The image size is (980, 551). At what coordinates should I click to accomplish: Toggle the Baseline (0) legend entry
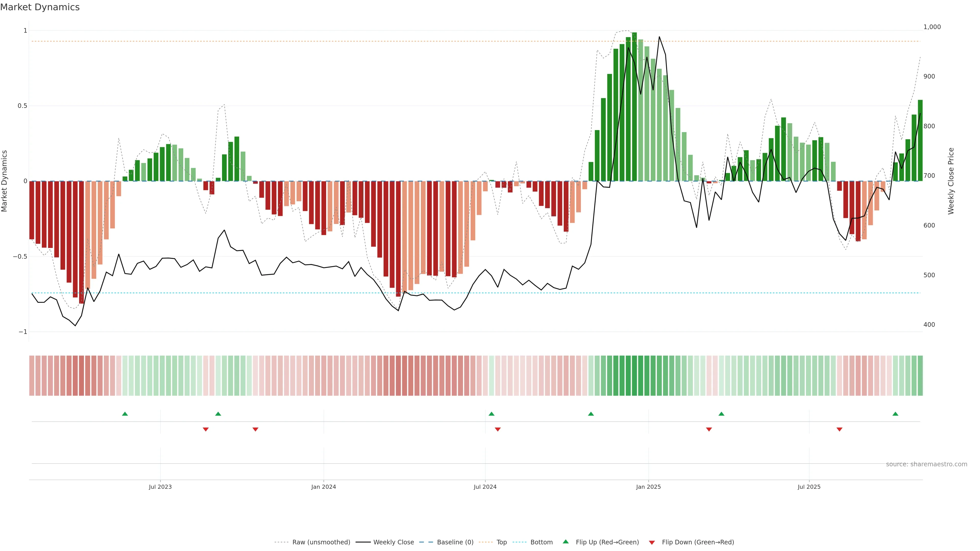coord(455,542)
